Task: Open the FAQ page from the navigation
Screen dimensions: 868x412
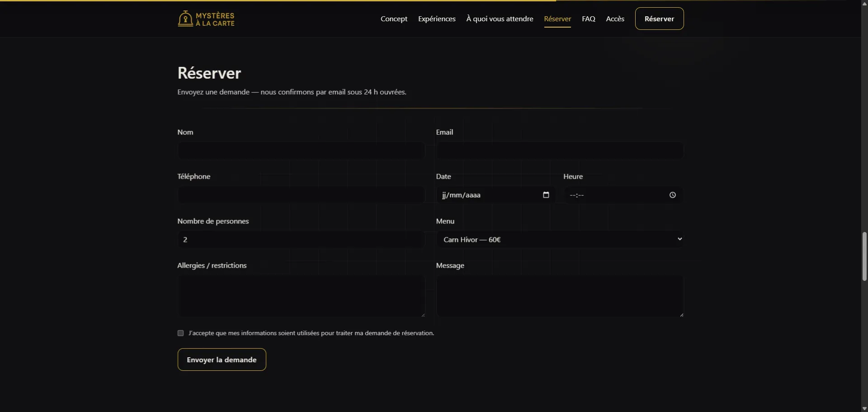Action: pyautogui.click(x=588, y=19)
